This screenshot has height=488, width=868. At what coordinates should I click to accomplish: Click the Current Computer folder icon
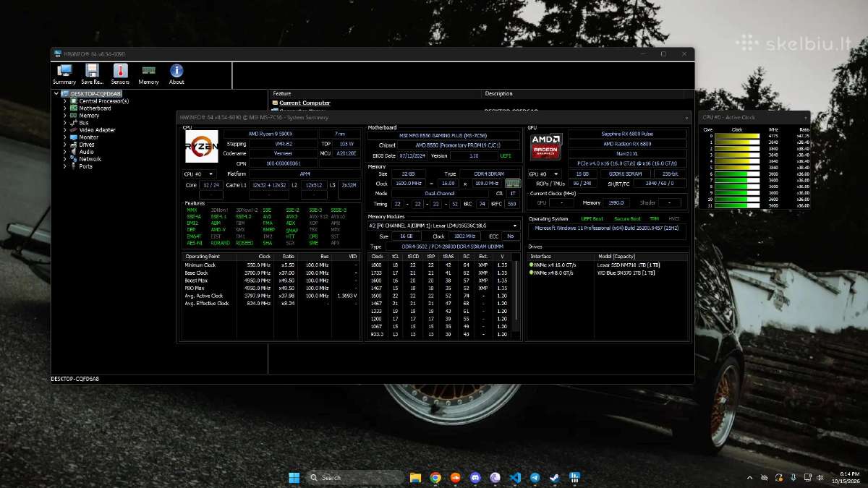pos(276,103)
